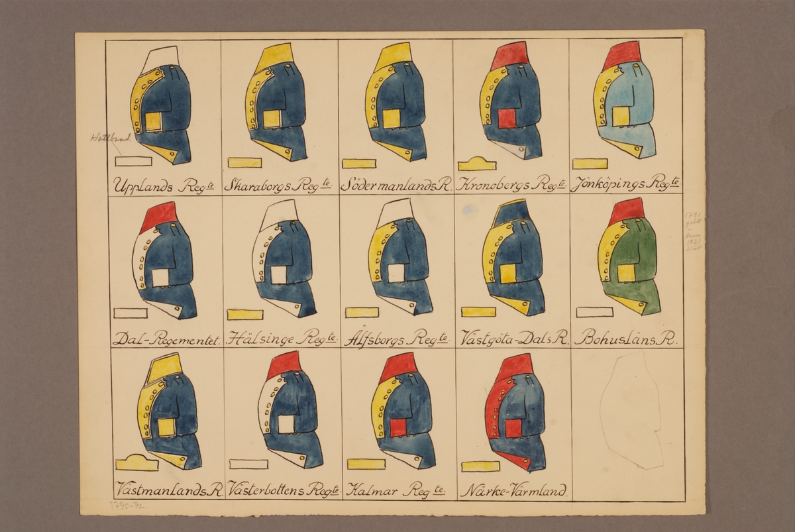Click the arched yellow hat band under Kronobergs
The height and width of the screenshot is (532, 795).
click(478, 163)
